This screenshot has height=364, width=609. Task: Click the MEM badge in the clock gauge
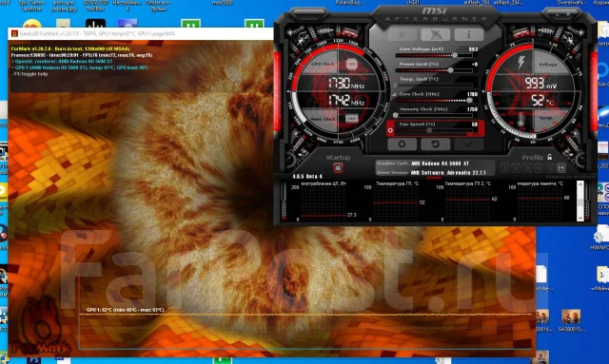pyautogui.click(x=351, y=118)
